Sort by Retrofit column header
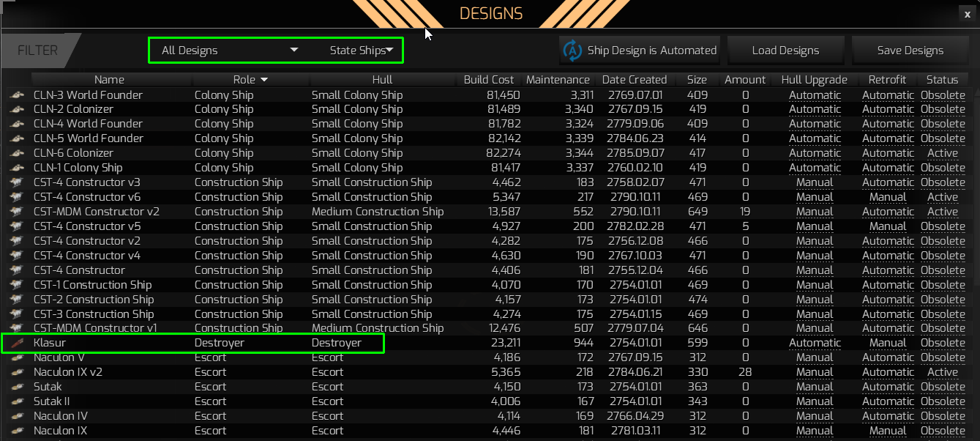The image size is (980, 441). tap(887, 79)
